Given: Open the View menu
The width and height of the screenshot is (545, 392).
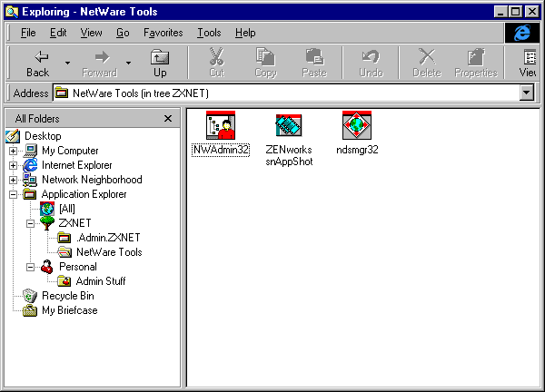Looking at the screenshot, I should [x=92, y=33].
